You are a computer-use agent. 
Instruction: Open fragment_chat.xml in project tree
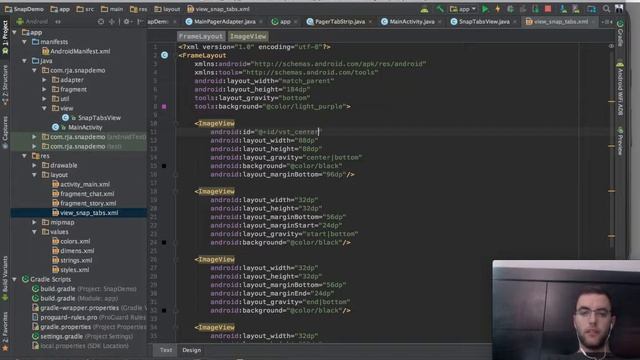click(83, 193)
